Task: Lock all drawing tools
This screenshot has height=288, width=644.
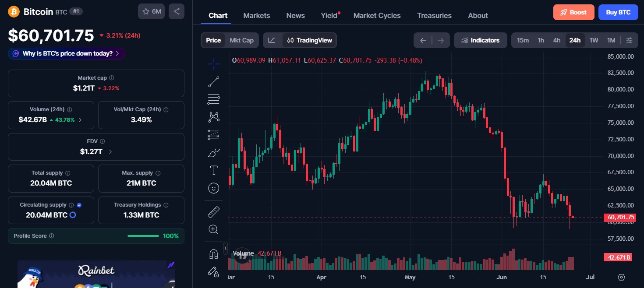Action: [214, 272]
